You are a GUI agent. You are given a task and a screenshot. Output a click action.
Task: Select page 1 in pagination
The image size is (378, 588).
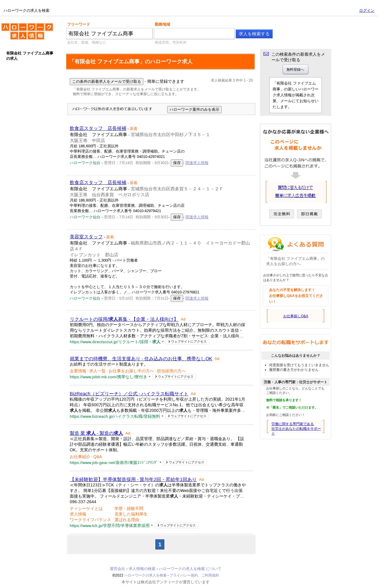160,544
